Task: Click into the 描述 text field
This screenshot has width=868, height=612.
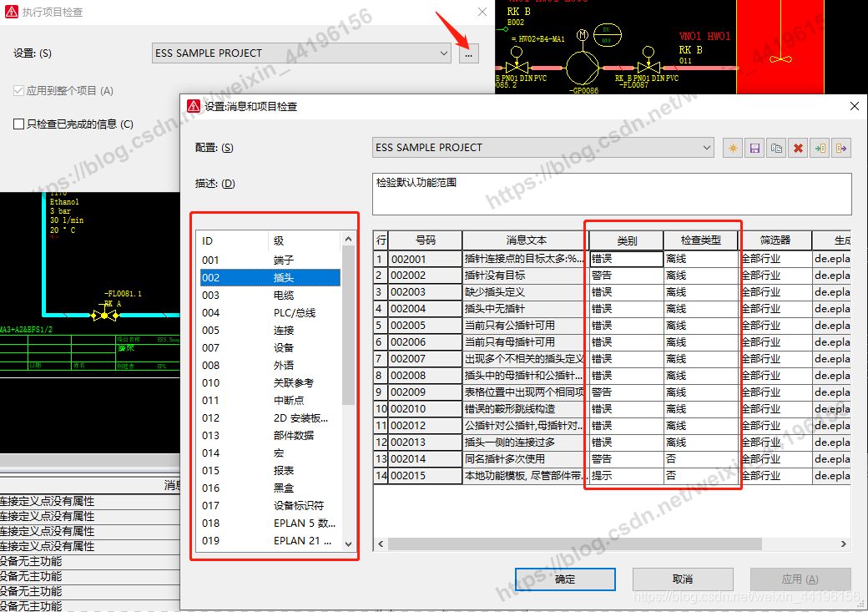Action: (611, 194)
